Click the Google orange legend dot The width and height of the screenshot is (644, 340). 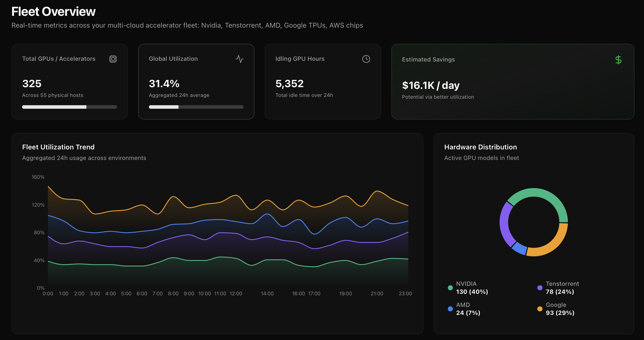[x=540, y=309]
